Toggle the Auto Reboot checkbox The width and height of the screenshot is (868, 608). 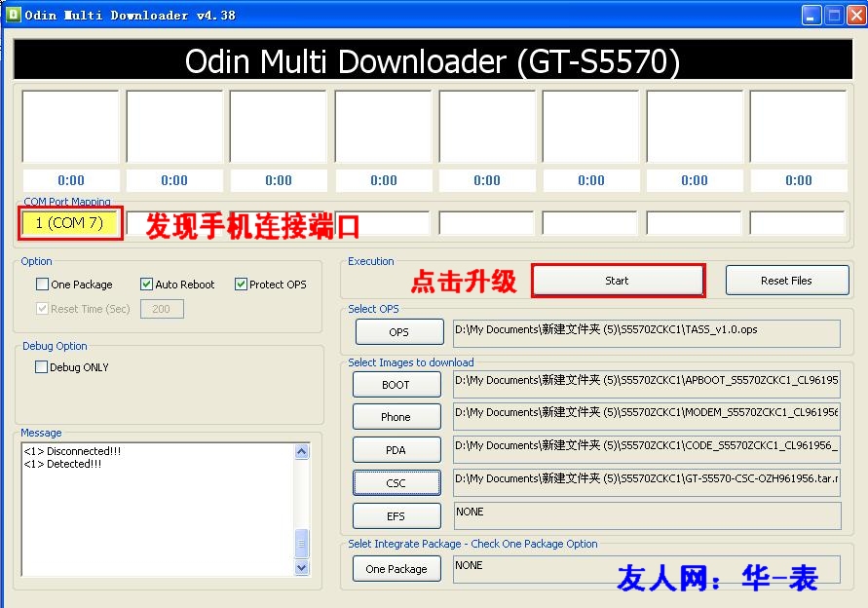pyautogui.click(x=146, y=285)
